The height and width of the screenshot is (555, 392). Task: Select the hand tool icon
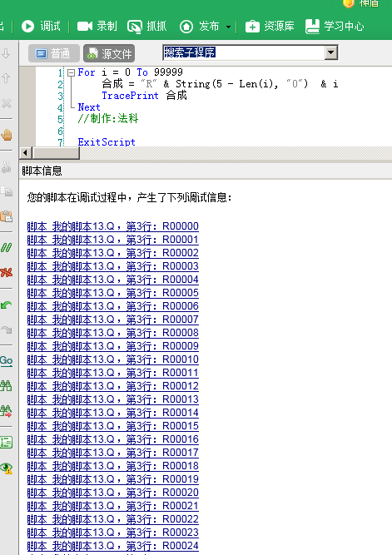(x=7, y=135)
